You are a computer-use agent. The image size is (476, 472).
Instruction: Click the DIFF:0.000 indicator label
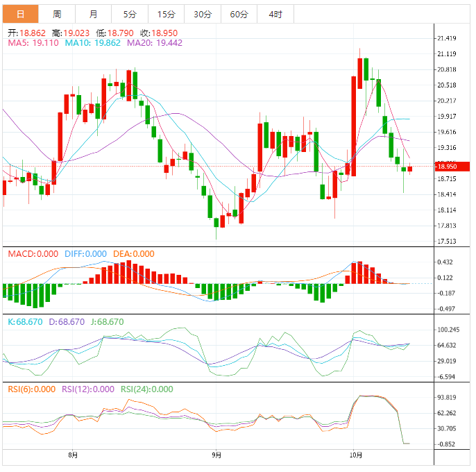pyautogui.click(x=85, y=254)
